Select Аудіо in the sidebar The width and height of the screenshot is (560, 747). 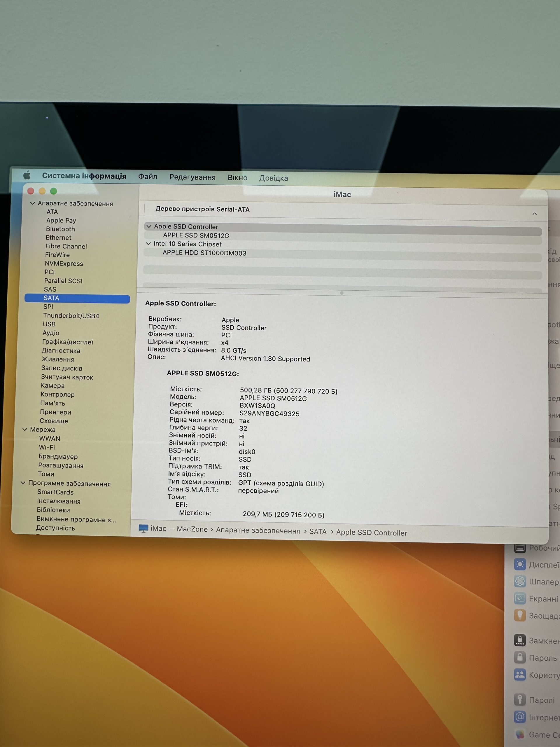51,333
